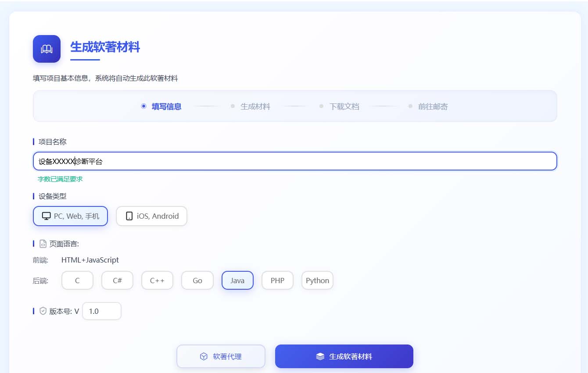Click the phone icon in the iOS, Android option

click(128, 216)
